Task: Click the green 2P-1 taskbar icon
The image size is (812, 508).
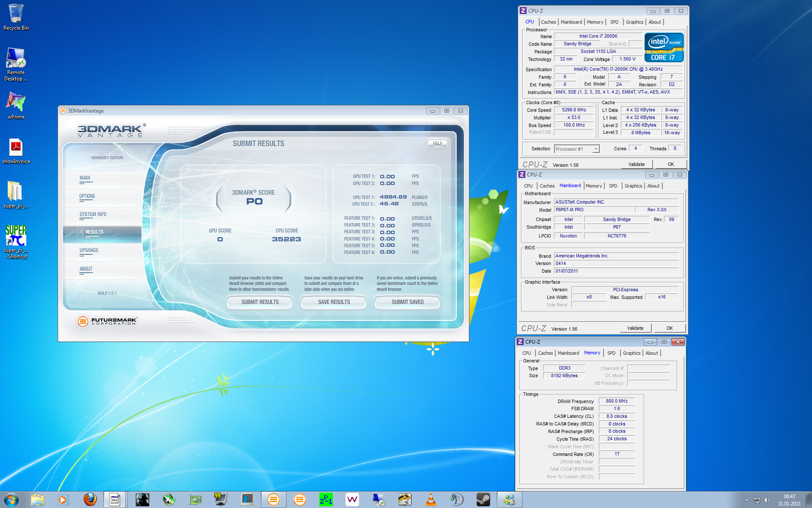Action: point(326,500)
